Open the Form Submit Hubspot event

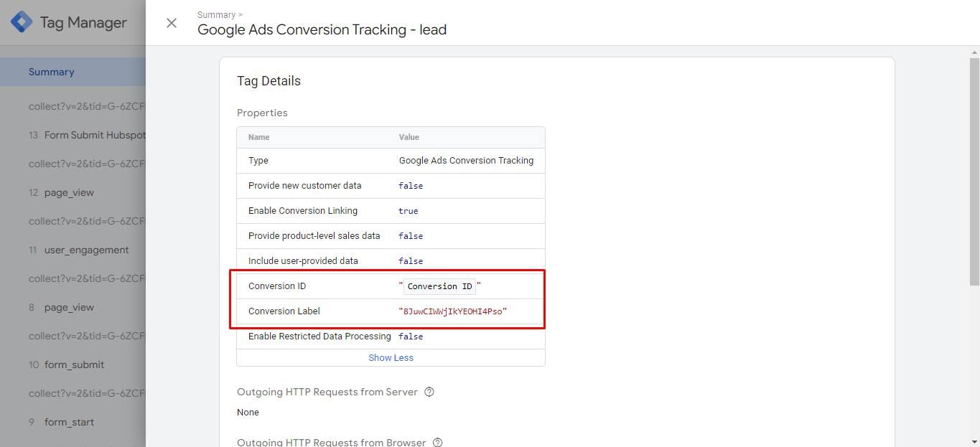coord(94,135)
